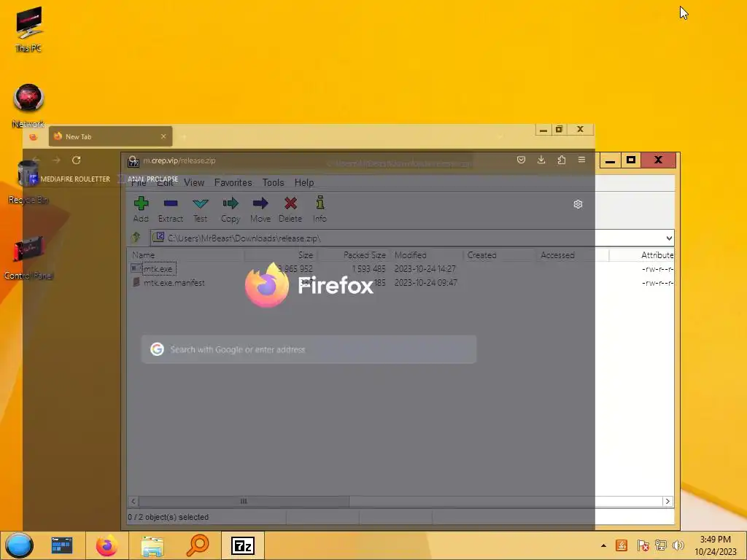
Task: Sort by the Created column header
Action: tap(500, 255)
